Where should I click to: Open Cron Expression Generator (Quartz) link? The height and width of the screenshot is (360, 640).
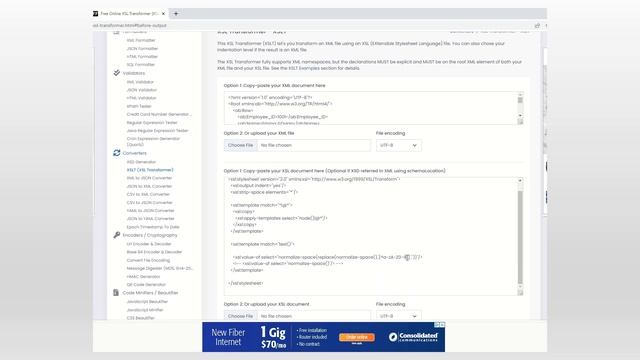[153, 142]
